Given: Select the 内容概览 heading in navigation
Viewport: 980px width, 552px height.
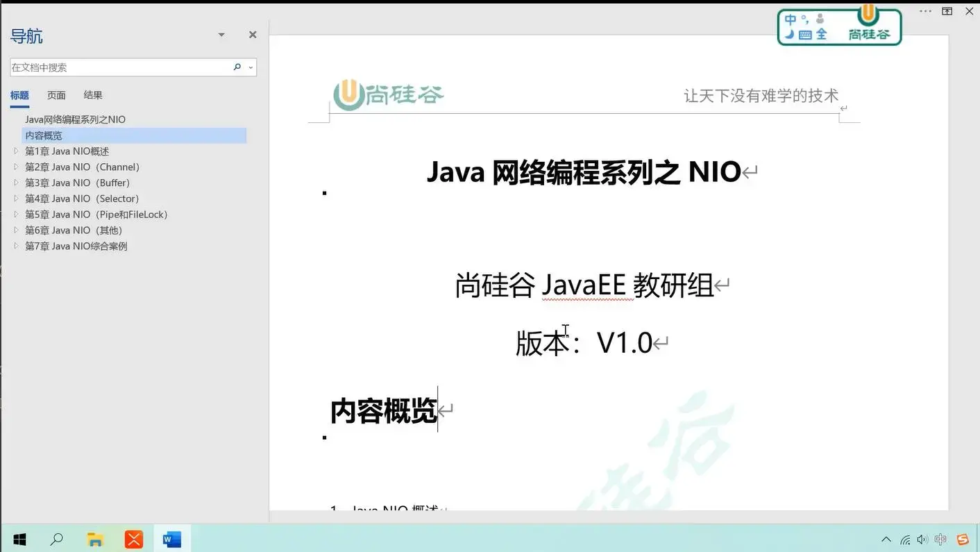Looking at the screenshot, I should click(43, 135).
